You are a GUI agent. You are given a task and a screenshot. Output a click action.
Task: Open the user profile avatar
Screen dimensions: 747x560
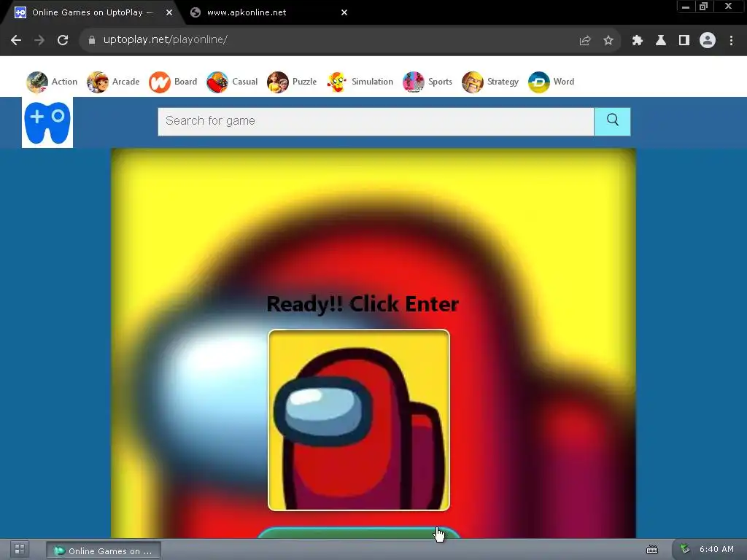click(708, 41)
